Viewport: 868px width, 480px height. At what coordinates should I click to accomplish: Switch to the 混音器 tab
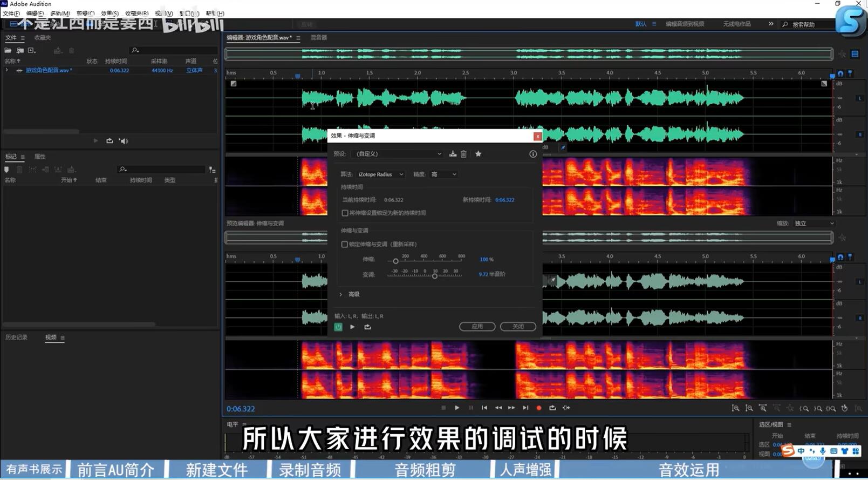(318, 38)
